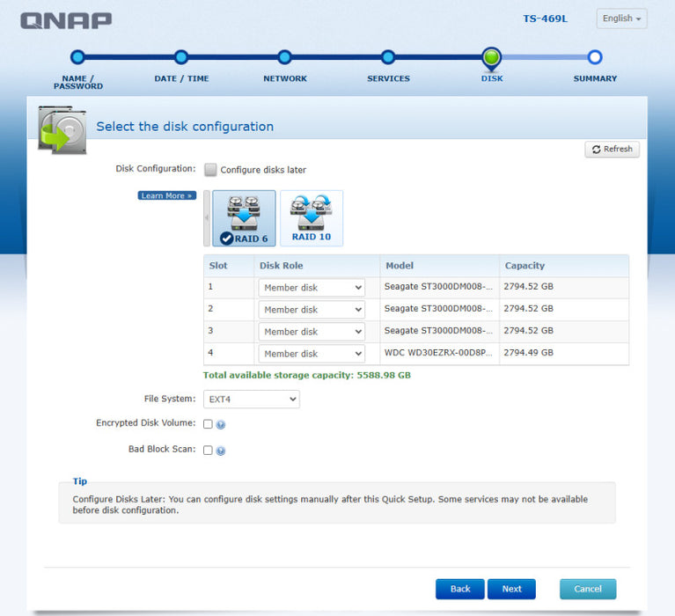Click the Slot column header
This screenshot has width=675, height=616.
229,266
